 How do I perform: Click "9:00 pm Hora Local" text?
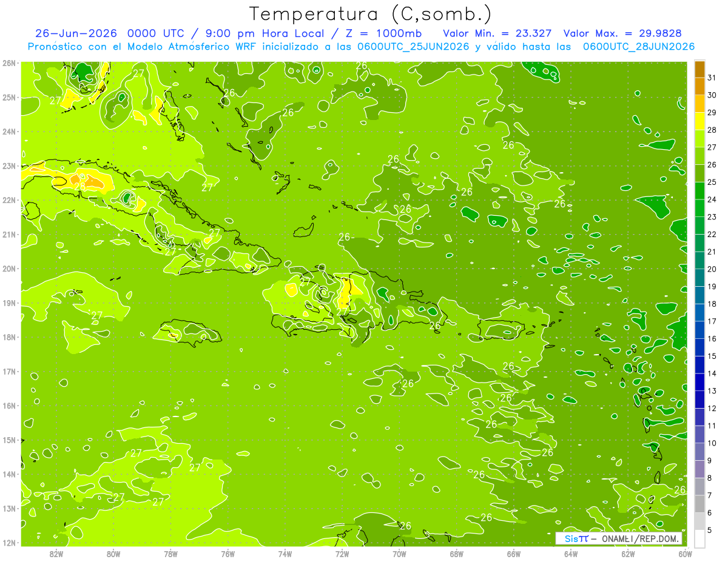tap(266, 33)
